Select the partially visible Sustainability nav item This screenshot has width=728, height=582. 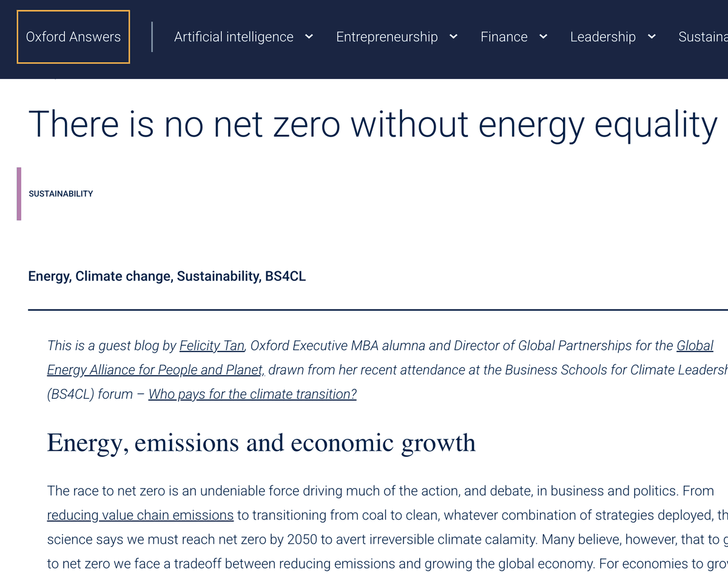pyautogui.click(x=703, y=37)
